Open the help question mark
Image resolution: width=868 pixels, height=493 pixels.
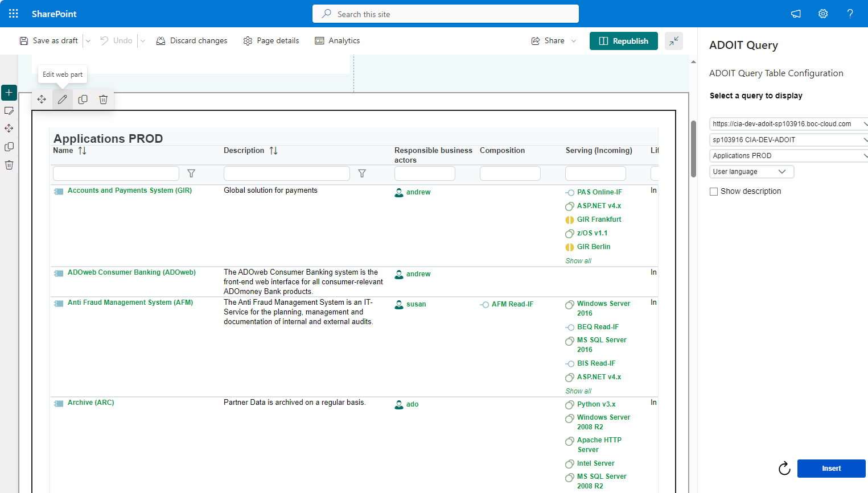pyautogui.click(x=850, y=14)
